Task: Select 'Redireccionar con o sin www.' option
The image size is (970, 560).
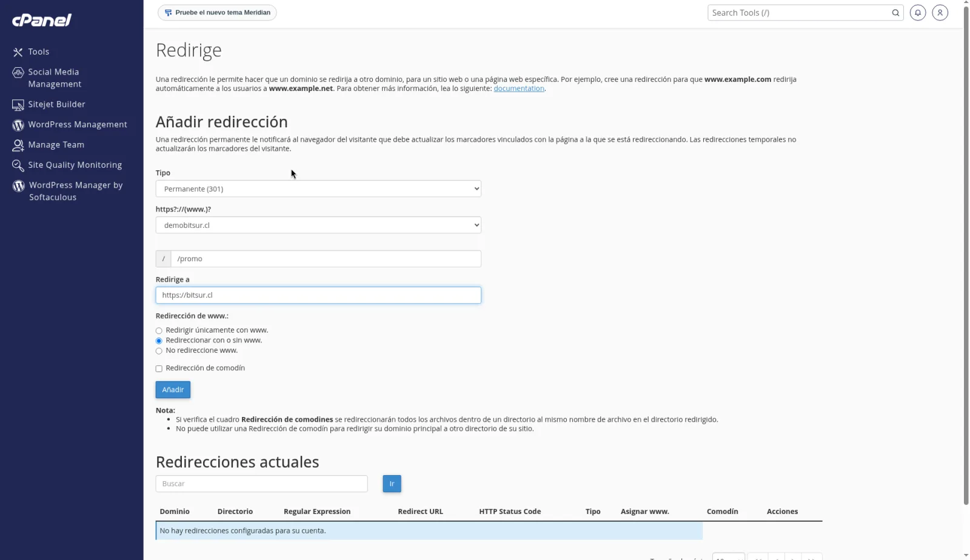Action: tap(159, 341)
